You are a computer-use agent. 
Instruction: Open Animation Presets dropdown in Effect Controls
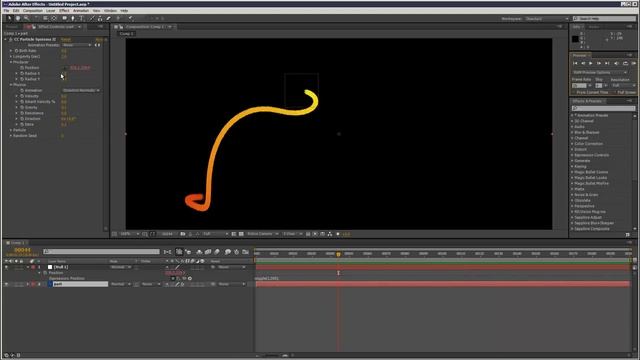77,45
